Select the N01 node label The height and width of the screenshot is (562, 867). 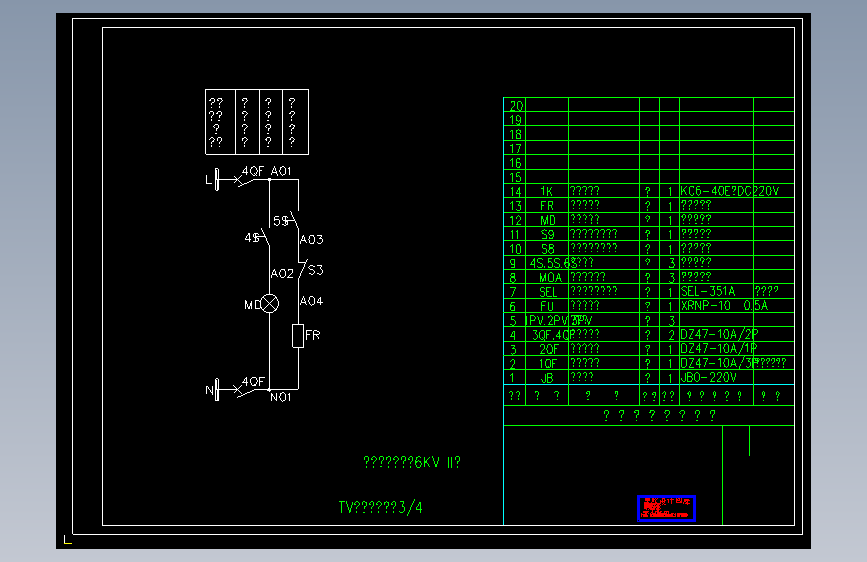point(281,397)
